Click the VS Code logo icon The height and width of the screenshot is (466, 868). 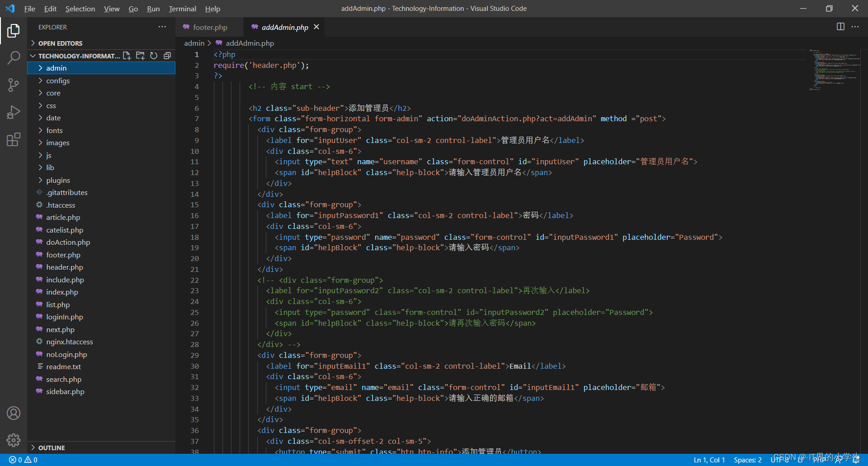click(10, 9)
